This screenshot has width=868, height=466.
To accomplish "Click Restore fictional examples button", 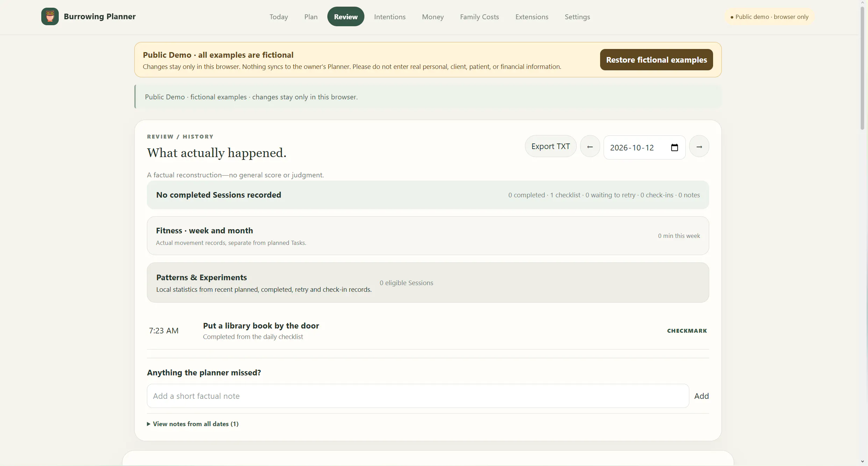I will (x=656, y=60).
